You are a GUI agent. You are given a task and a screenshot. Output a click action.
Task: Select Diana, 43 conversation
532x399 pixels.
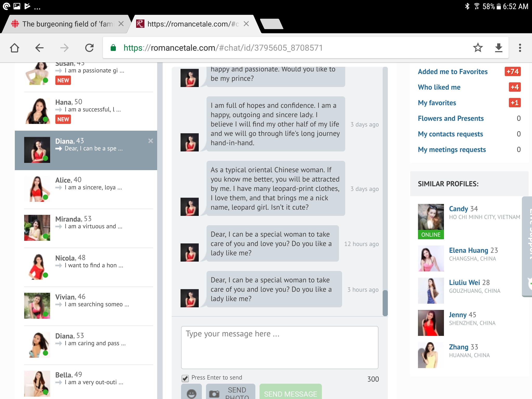[x=86, y=150]
